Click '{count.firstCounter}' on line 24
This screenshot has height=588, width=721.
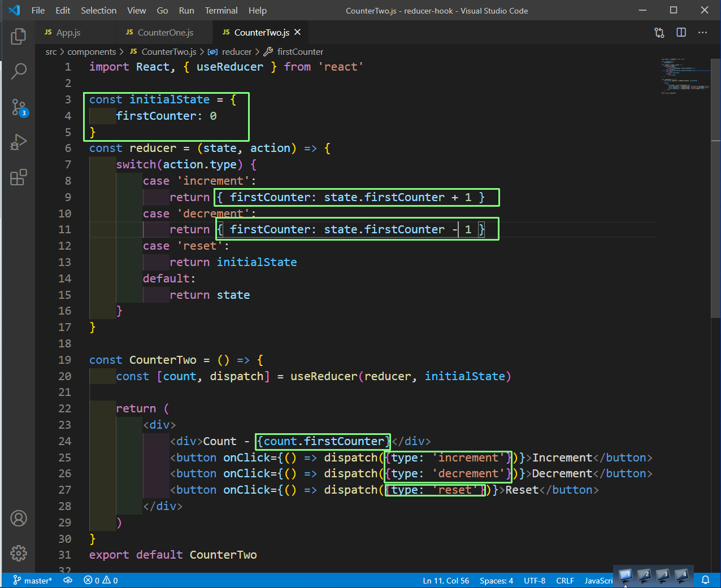coord(323,441)
